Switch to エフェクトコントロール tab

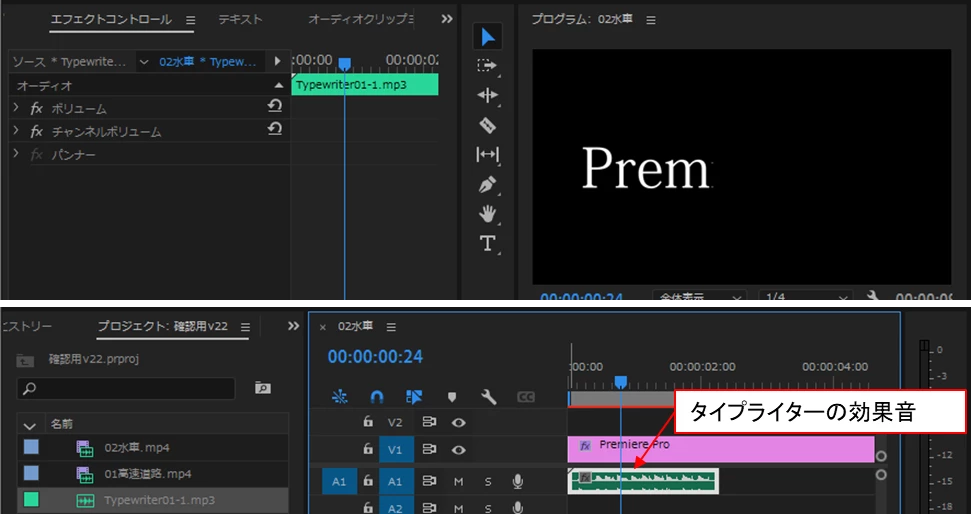(111, 20)
